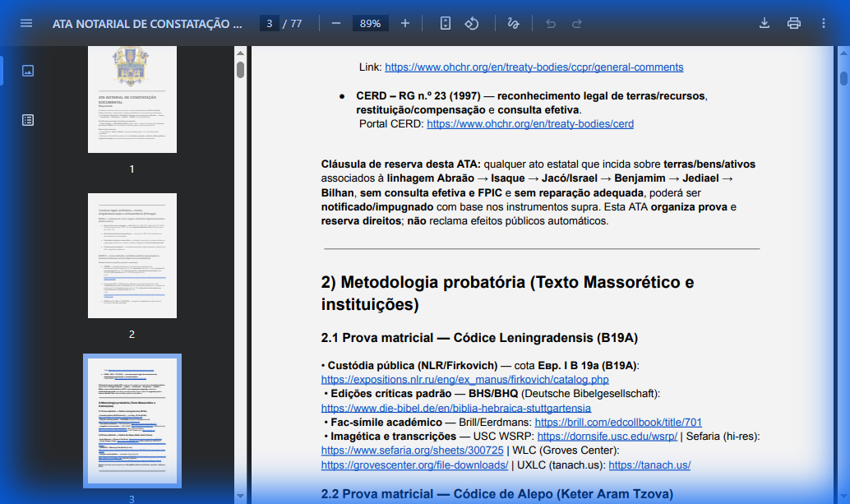The height and width of the screenshot is (504, 850).
Task: Edit the page number input field
Action: [270, 23]
